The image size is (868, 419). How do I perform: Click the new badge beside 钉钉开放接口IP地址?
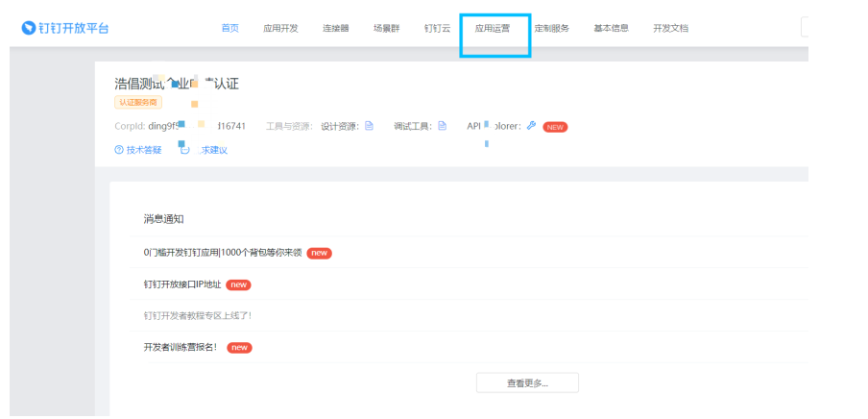pos(238,284)
